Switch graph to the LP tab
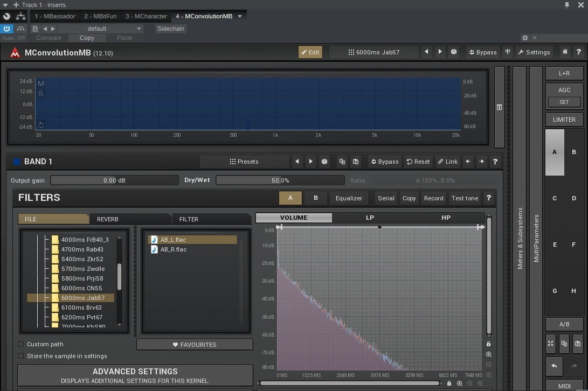The width and height of the screenshot is (588, 391). tap(370, 218)
